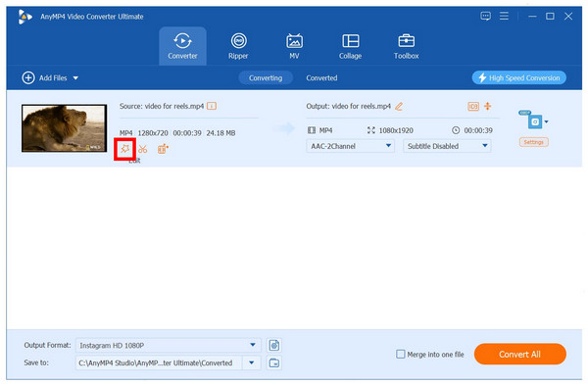Open the hamburger menu in title bar

504,16
